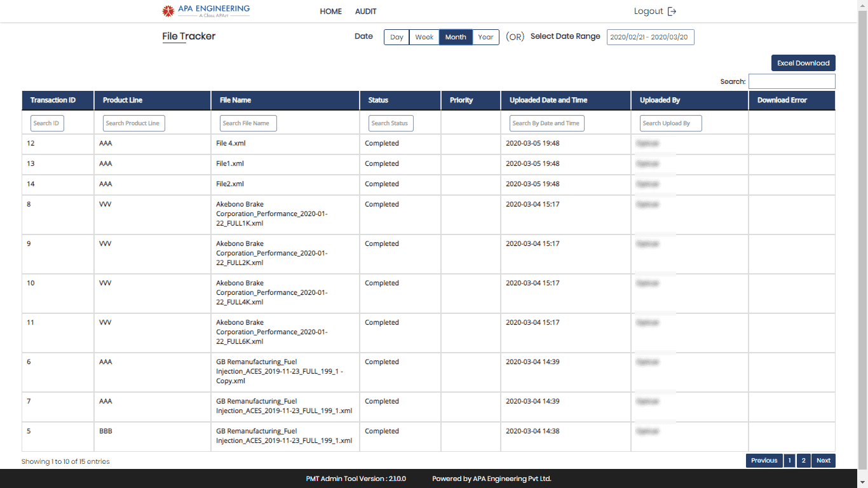
Task: Select the Day date filter
Action: coord(397,37)
